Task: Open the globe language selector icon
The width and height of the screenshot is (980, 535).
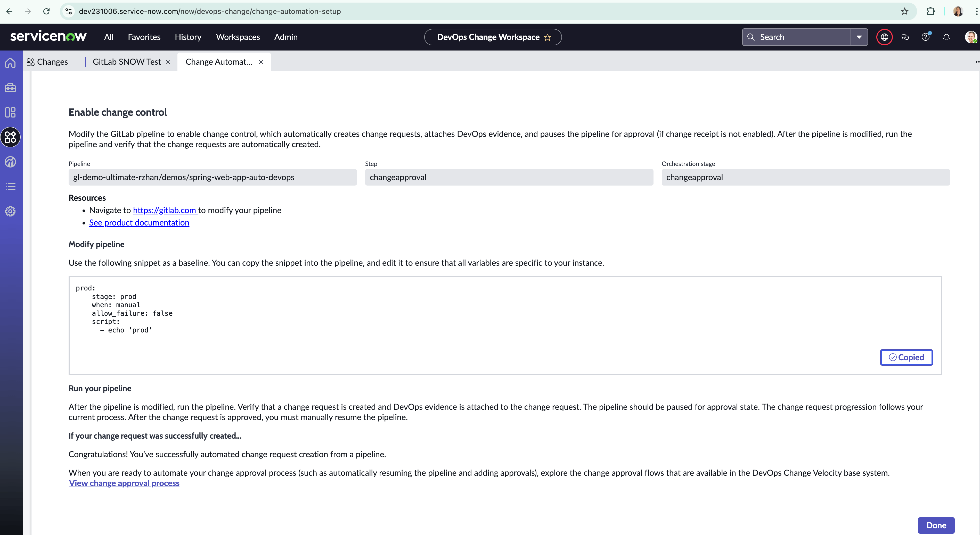Action: click(884, 37)
